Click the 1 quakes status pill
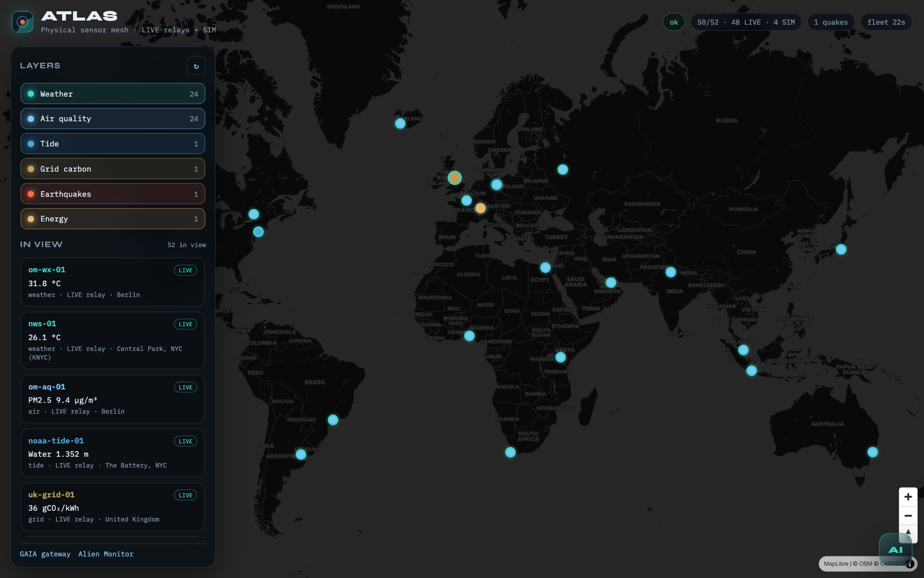924x578 pixels. pos(831,22)
